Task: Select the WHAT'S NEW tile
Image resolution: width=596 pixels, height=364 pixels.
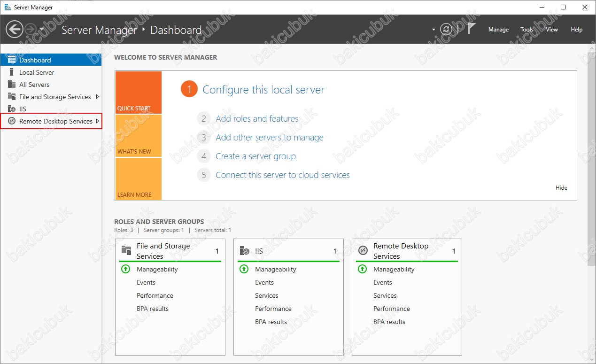Action: (138, 136)
